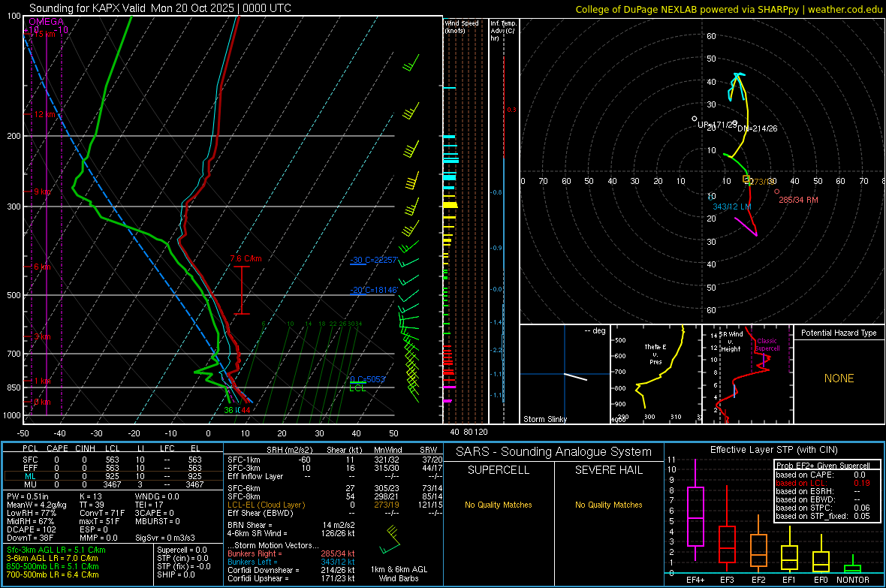Viewport: 886px width, 588px height.
Task: Click the '1km & 6km AGL Wind Barbs' label
Action: (399, 574)
